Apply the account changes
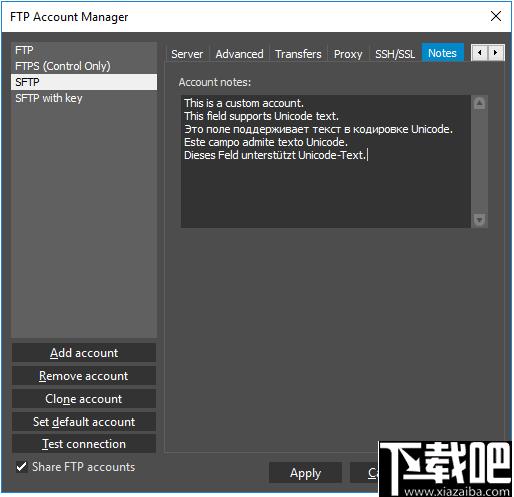 305,473
